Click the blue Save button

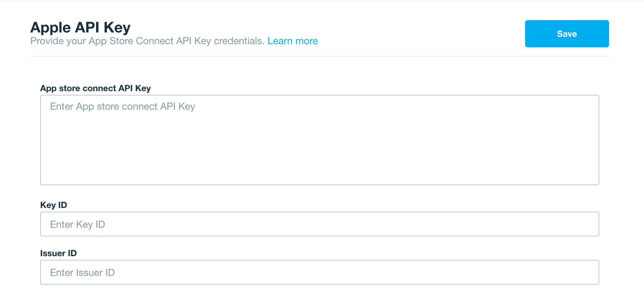(567, 34)
